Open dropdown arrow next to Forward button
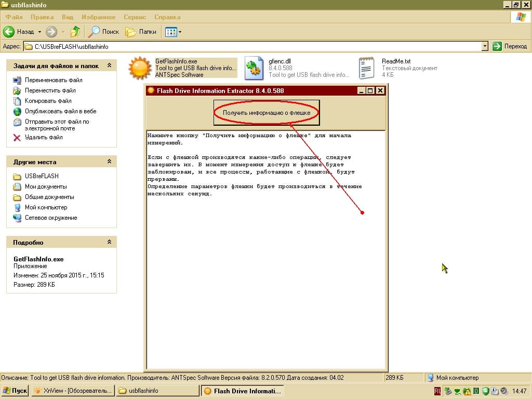 (63, 32)
